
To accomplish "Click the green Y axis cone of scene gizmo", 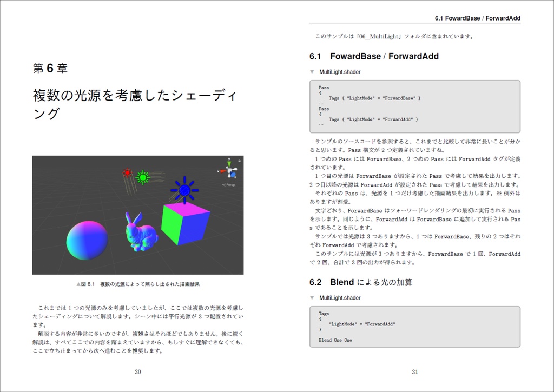I will tap(229, 163).
